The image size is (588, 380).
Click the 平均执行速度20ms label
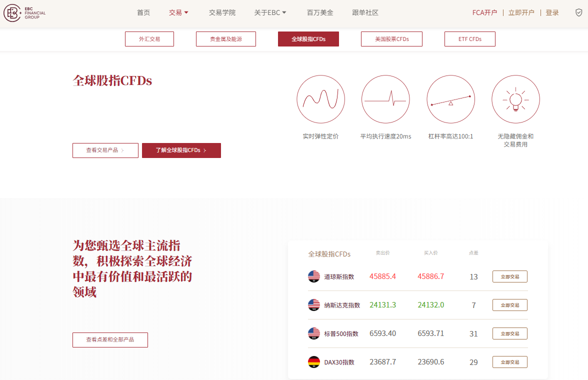click(x=385, y=136)
